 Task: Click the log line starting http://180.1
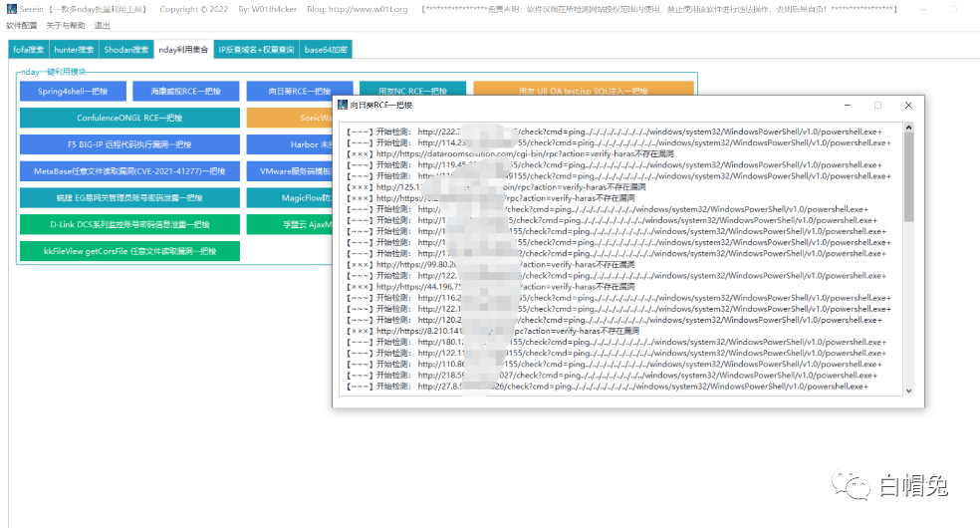pyautogui.click(x=614, y=342)
